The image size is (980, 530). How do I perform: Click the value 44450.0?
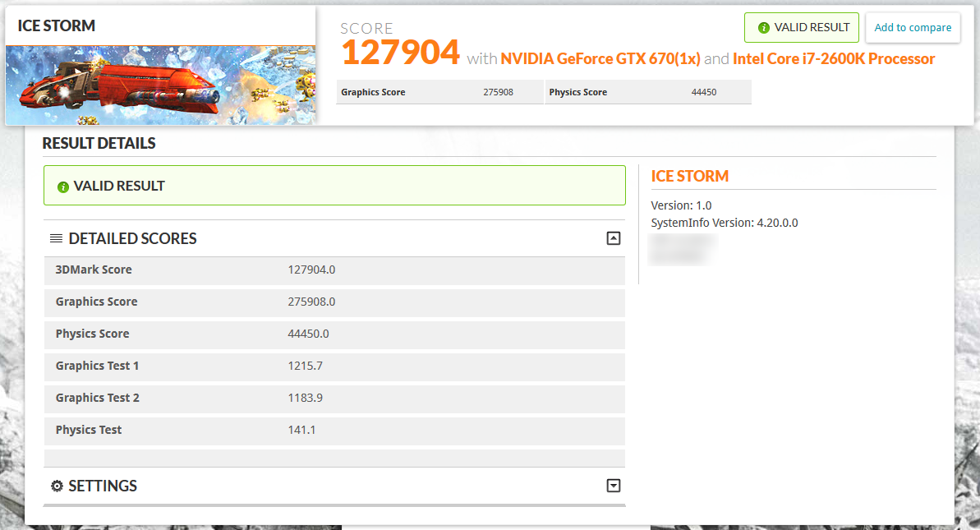point(308,334)
